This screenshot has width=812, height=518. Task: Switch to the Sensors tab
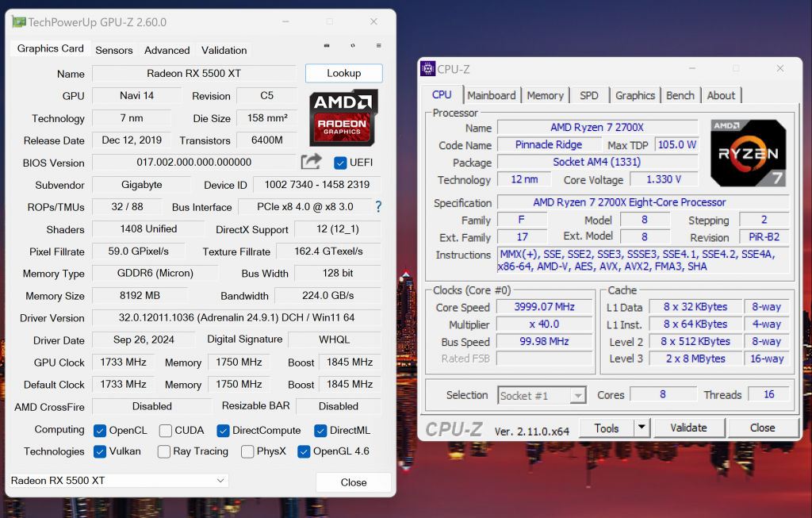(x=114, y=50)
